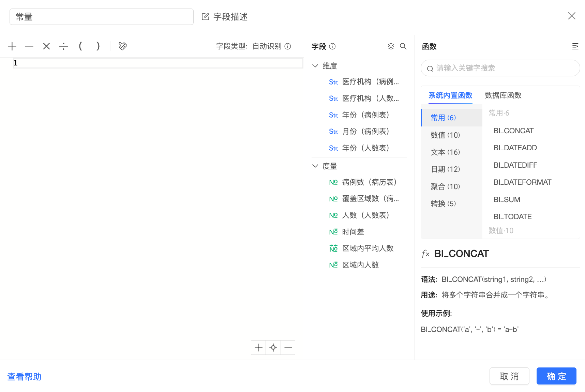
Task: Switch to the 系统内置函数 tab
Action: click(x=450, y=95)
